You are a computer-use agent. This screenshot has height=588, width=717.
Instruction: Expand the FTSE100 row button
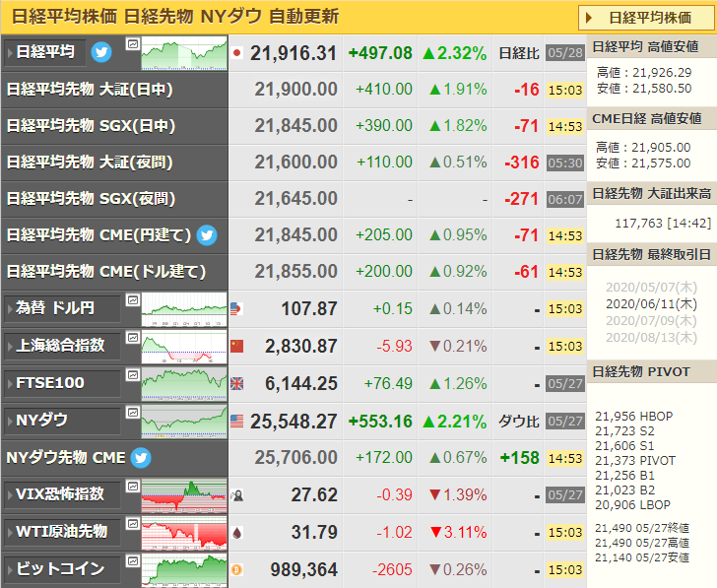tap(62, 383)
